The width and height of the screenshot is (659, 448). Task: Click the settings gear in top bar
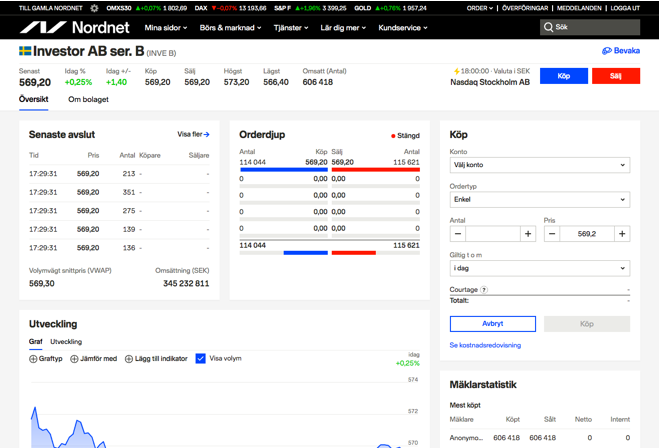94,8
